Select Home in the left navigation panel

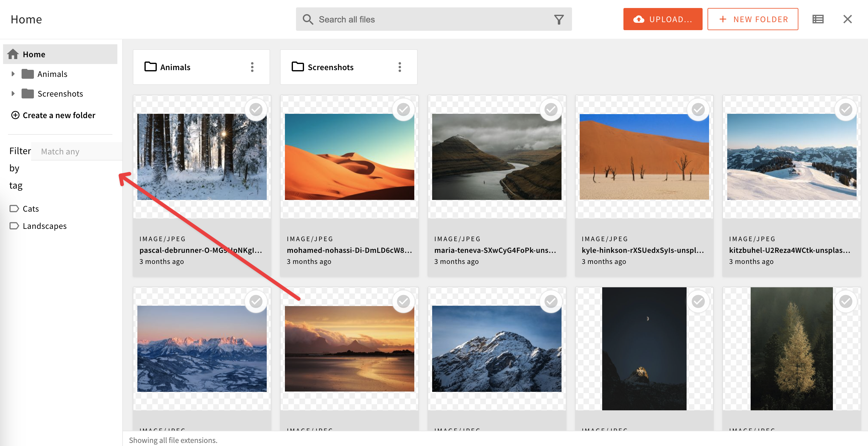[34, 54]
